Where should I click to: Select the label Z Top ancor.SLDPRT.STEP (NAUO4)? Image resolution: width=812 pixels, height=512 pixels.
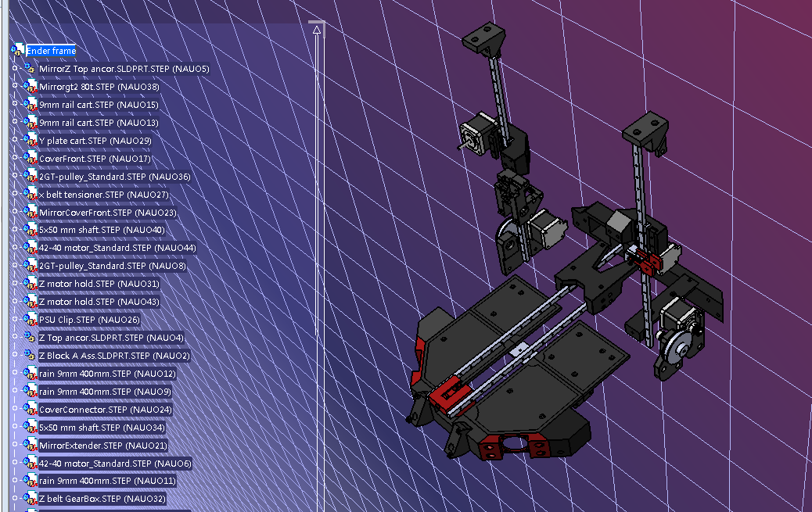pos(111,338)
